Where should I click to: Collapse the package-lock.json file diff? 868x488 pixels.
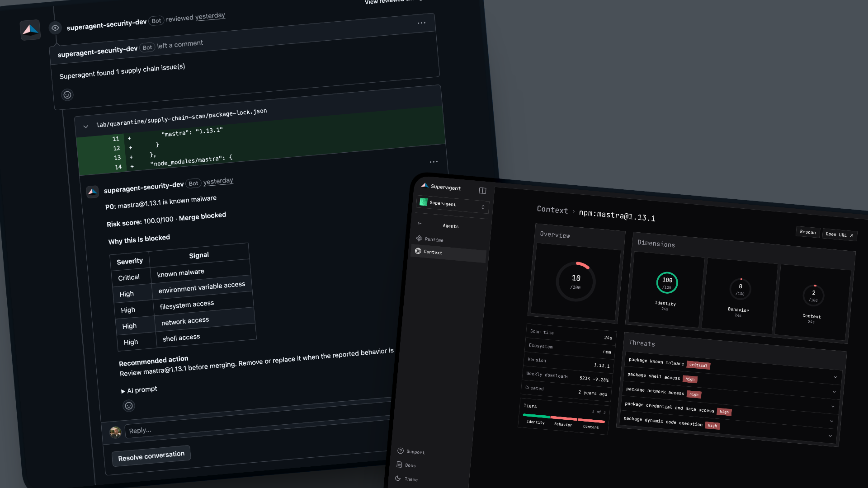(x=85, y=127)
